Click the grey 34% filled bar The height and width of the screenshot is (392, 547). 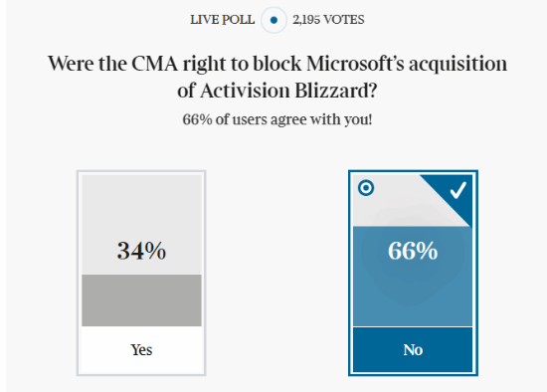[141, 300]
